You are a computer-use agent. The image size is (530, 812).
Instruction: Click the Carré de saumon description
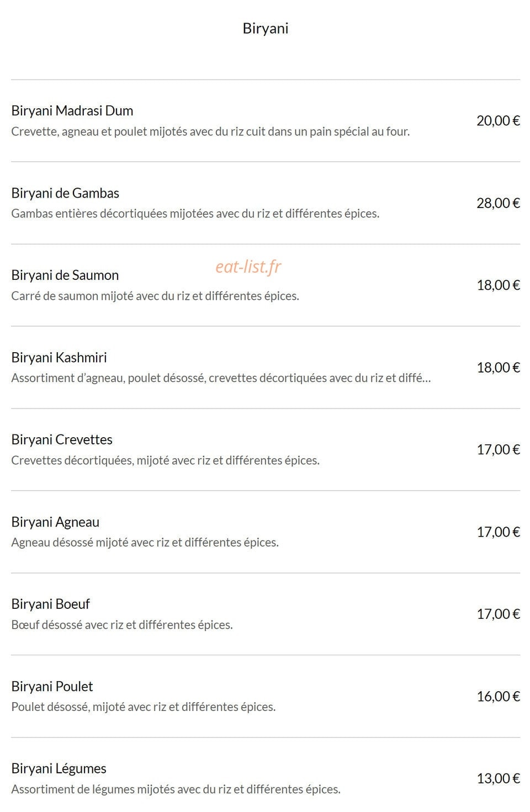click(155, 296)
